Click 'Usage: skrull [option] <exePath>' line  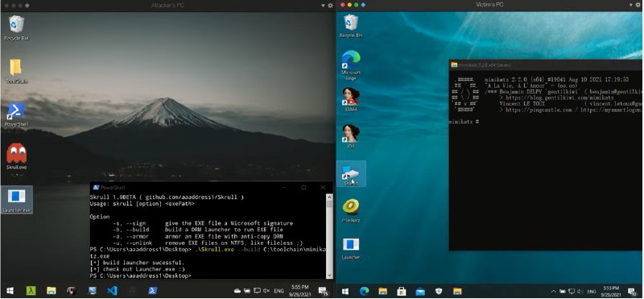142,204
